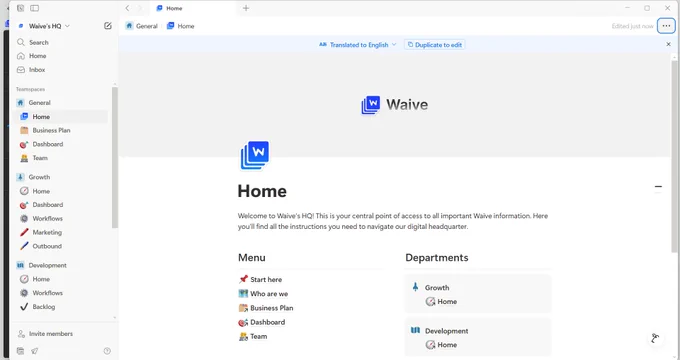This screenshot has width=680, height=360.
Task: Click the Waive cover image banner
Action: (395, 105)
